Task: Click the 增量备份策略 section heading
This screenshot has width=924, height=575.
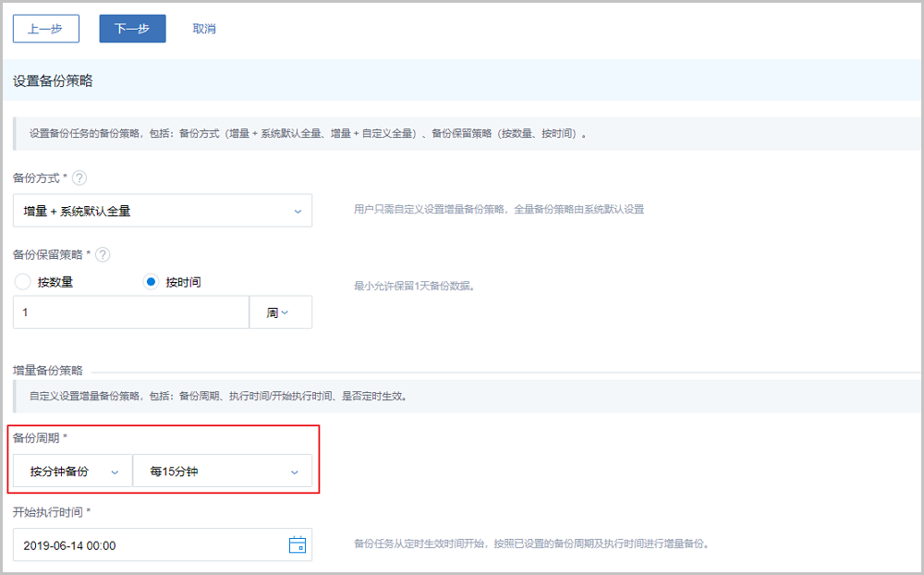Action: click(x=48, y=370)
